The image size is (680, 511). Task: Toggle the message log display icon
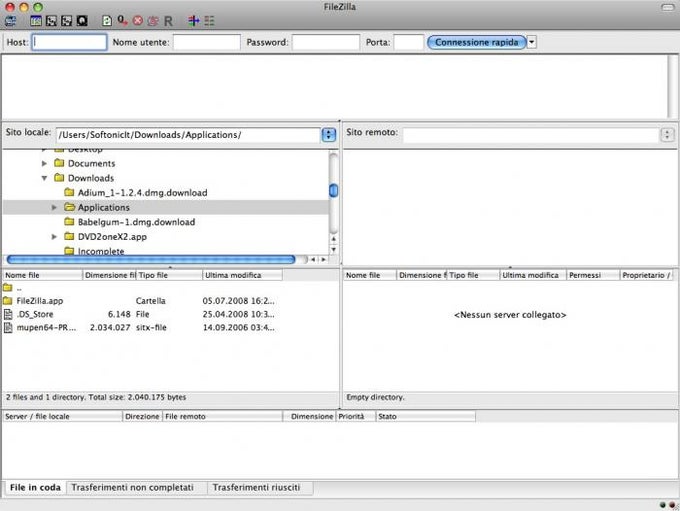[36, 21]
